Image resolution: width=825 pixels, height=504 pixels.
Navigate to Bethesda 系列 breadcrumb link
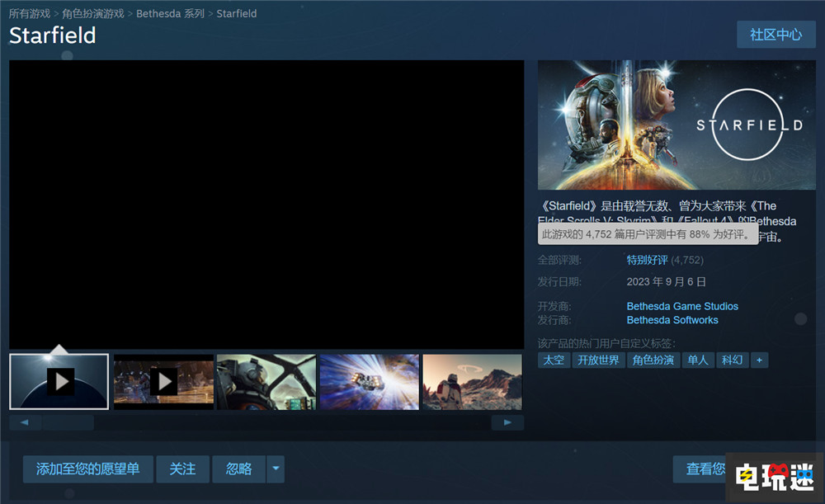(x=170, y=13)
